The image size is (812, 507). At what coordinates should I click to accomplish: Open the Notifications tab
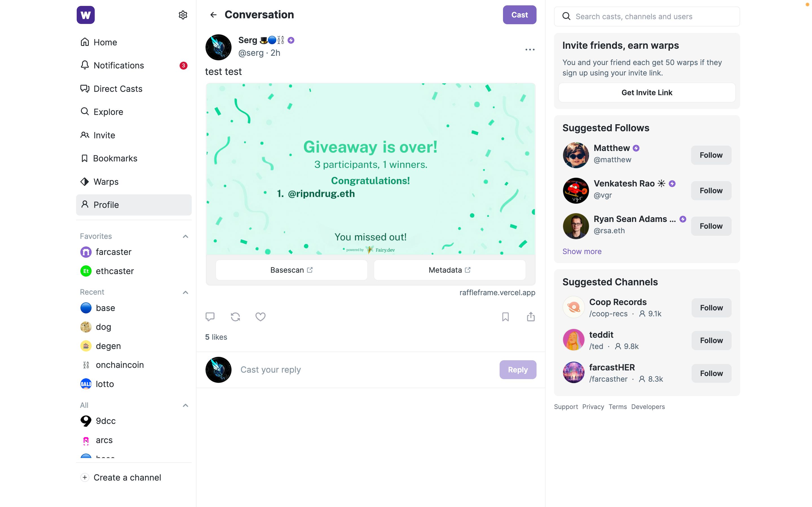pos(119,65)
